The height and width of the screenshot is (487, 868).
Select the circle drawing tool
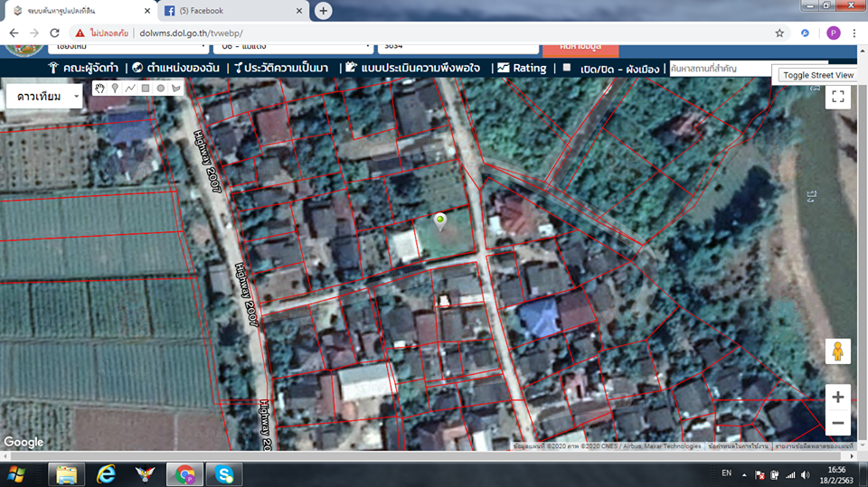(161, 88)
